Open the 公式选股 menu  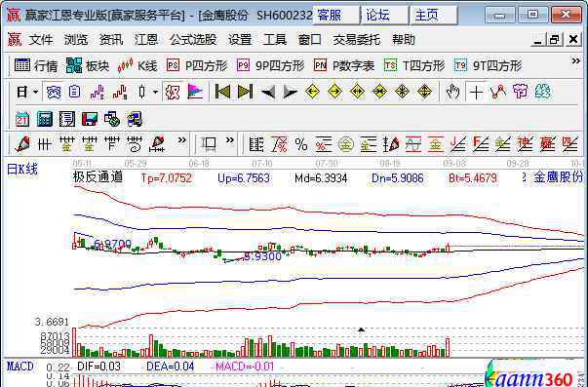coord(193,39)
